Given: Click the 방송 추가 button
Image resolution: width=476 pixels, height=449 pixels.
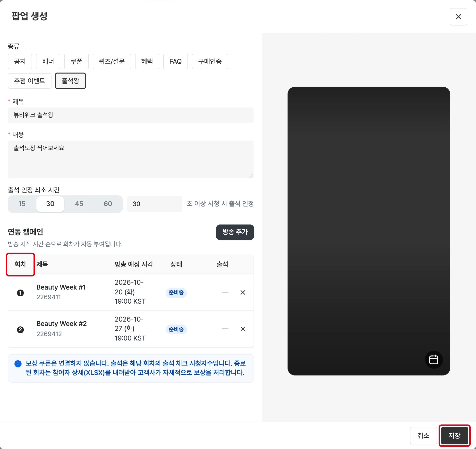Looking at the screenshot, I should [x=235, y=232].
